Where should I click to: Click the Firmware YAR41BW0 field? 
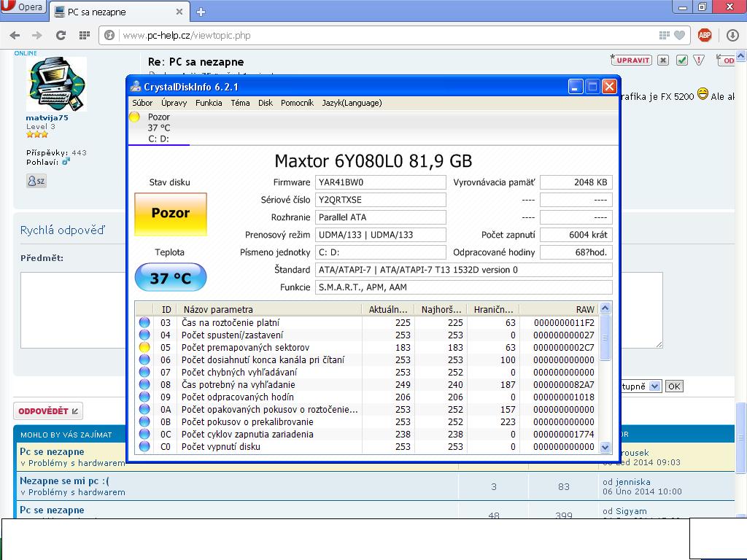pyautogui.click(x=380, y=182)
